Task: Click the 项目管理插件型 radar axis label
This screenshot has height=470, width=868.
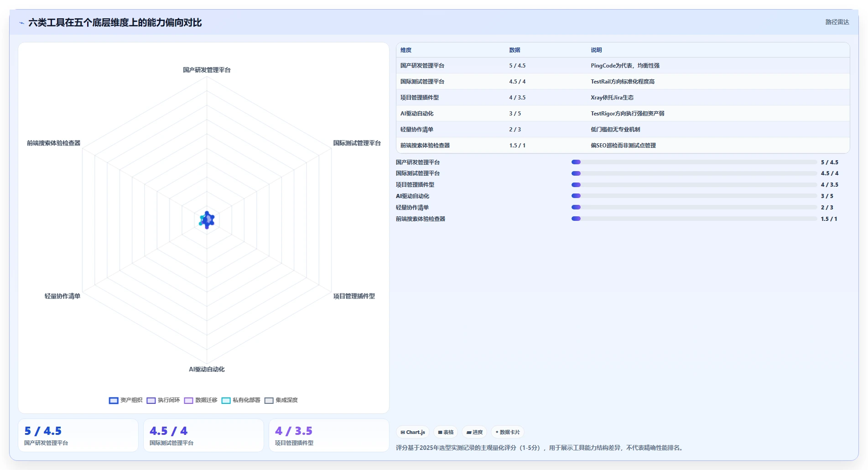Action: tap(354, 296)
